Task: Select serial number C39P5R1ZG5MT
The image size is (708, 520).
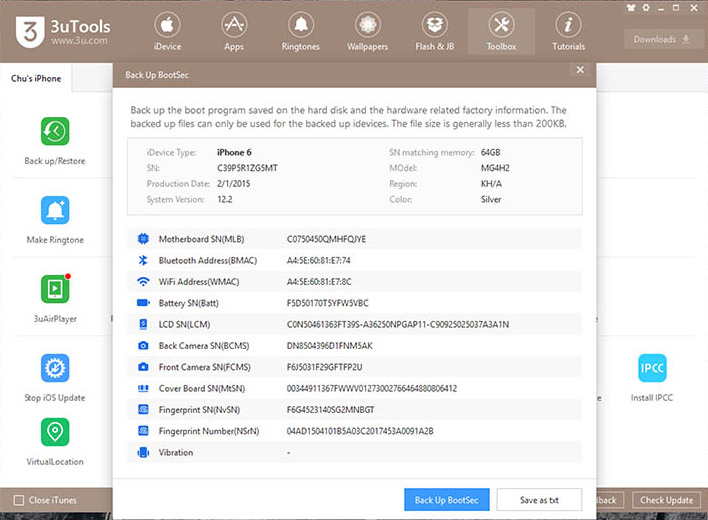Action: tap(247, 168)
